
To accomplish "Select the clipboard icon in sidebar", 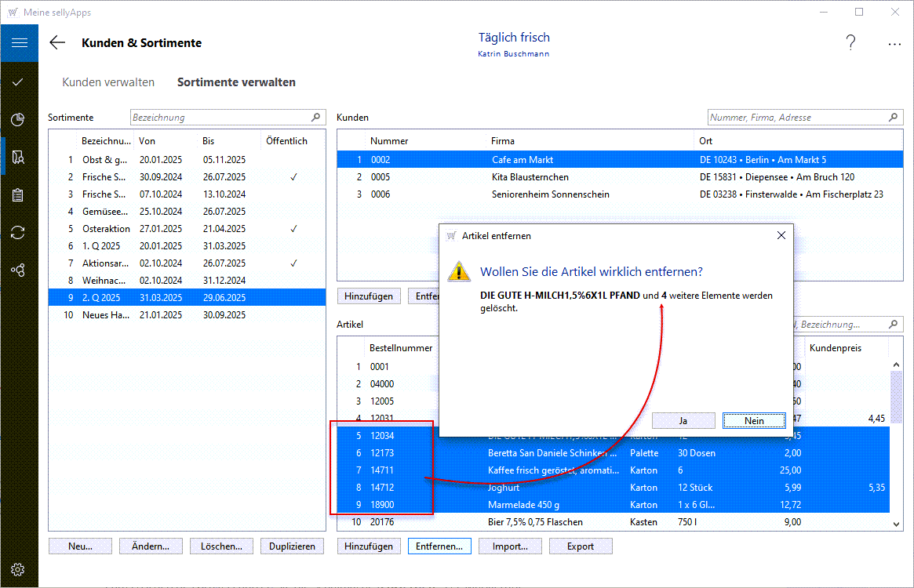I will (x=18, y=195).
